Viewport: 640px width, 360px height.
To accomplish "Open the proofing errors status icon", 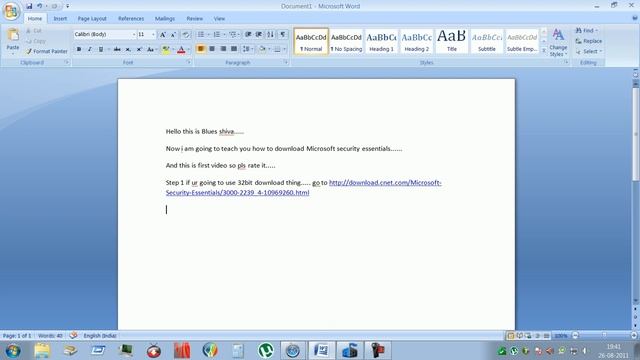I will tap(73, 336).
